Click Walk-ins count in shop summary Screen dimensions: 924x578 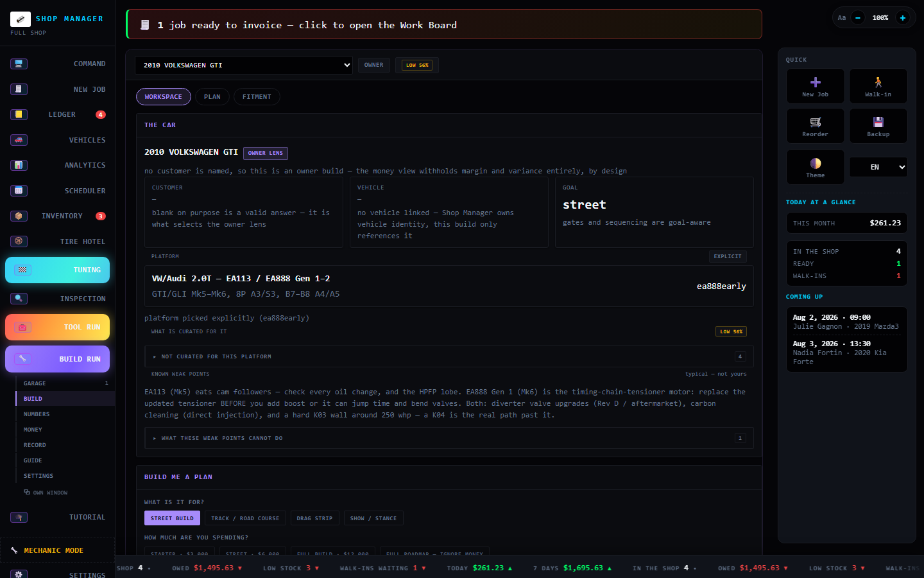(x=846, y=276)
